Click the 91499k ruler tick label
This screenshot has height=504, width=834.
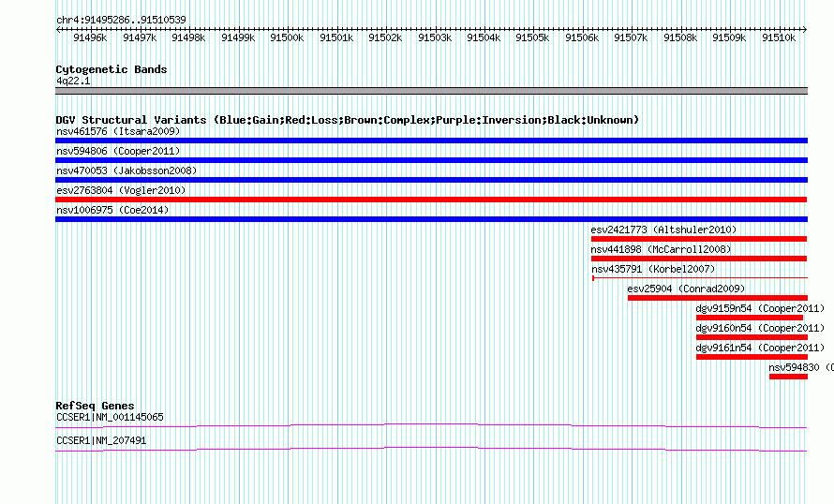pos(238,37)
